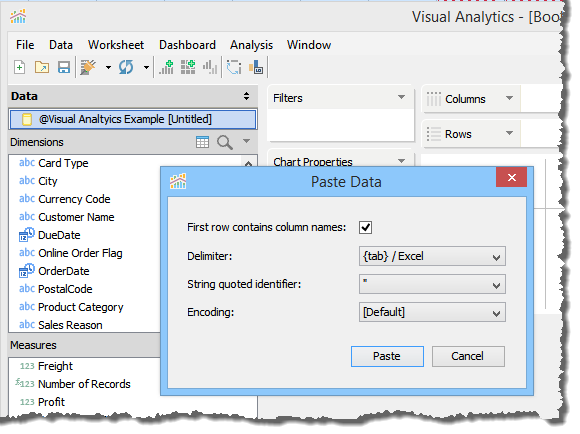580x434 pixels.
Task: Click the swap rows and columns icon
Action: tap(234, 67)
